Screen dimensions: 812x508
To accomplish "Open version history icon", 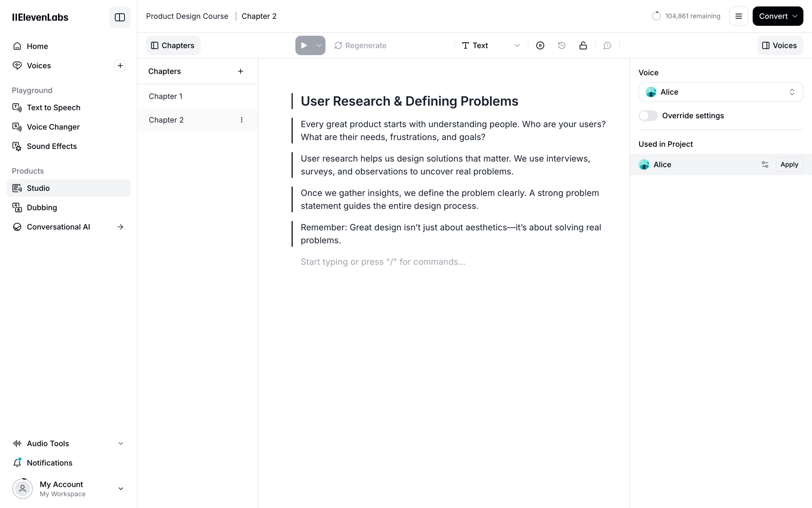I will [562, 45].
